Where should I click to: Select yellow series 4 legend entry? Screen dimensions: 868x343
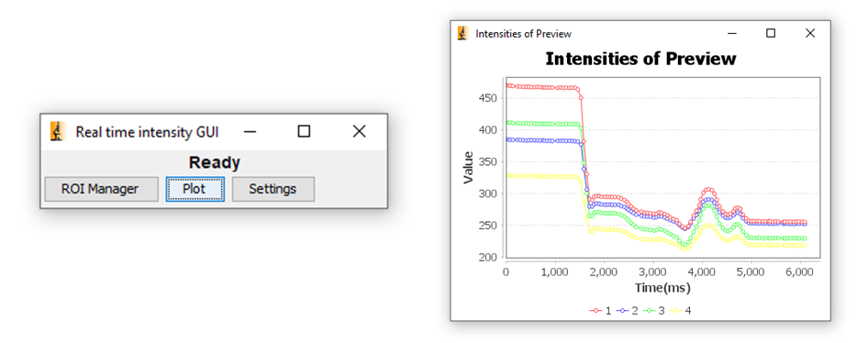(680, 311)
